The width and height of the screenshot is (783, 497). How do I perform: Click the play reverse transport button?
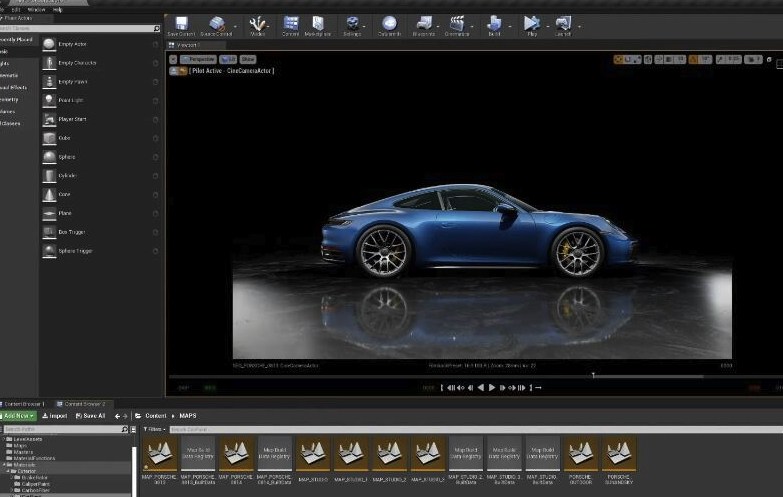481,388
